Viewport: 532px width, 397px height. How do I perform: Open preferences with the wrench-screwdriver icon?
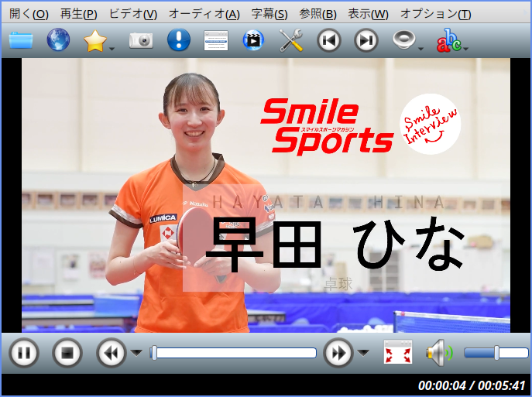click(290, 40)
